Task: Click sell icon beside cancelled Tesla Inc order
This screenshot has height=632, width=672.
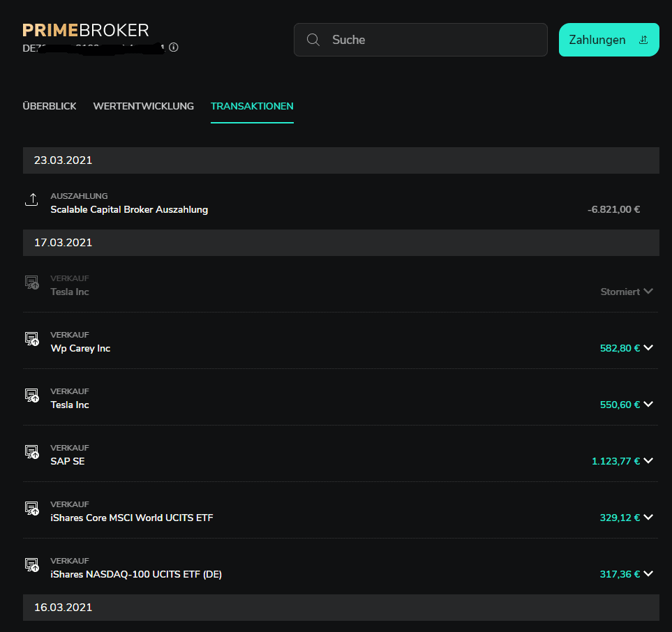Action: coord(31,283)
